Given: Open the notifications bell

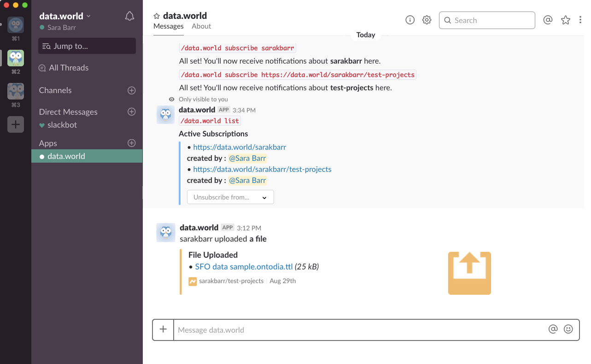Looking at the screenshot, I should (130, 17).
